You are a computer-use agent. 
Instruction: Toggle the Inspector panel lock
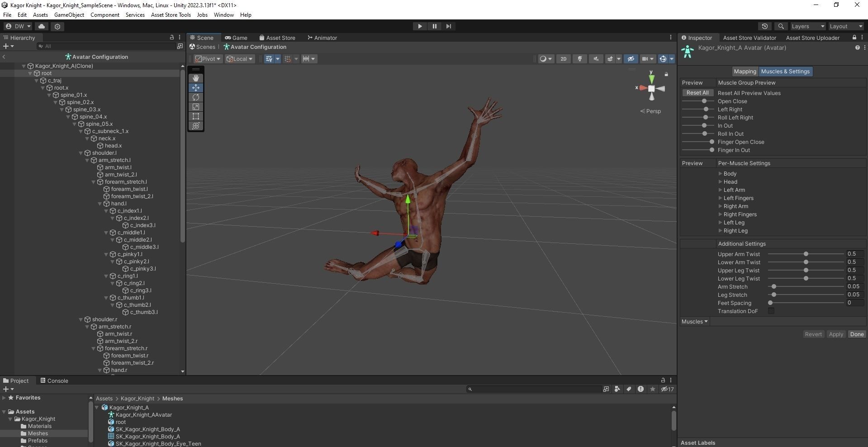click(854, 38)
